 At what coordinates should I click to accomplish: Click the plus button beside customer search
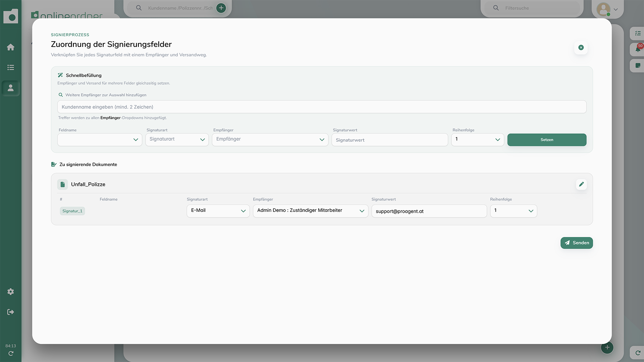pyautogui.click(x=221, y=8)
